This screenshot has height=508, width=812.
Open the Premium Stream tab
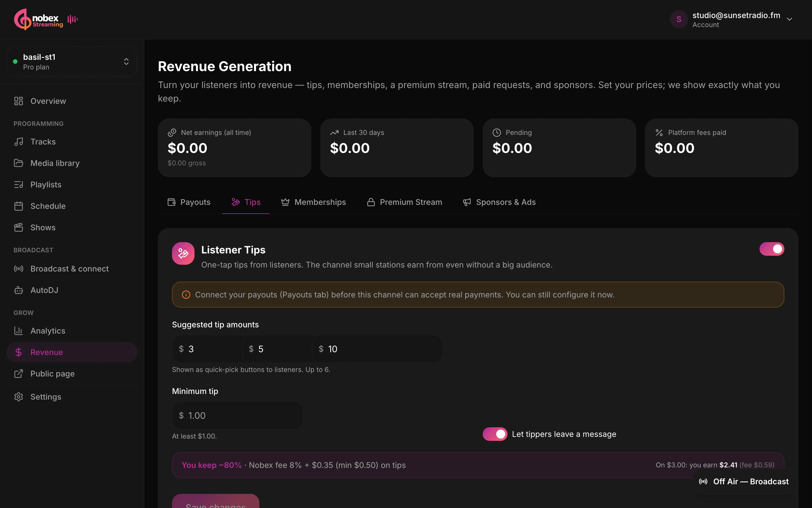pyautogui.click(x=404, y=202)
